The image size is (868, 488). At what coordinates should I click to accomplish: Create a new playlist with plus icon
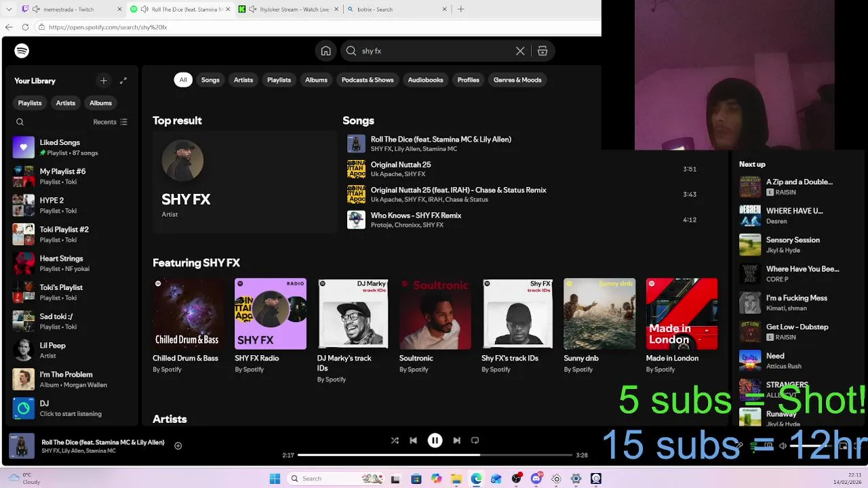(x=104, y=81)
